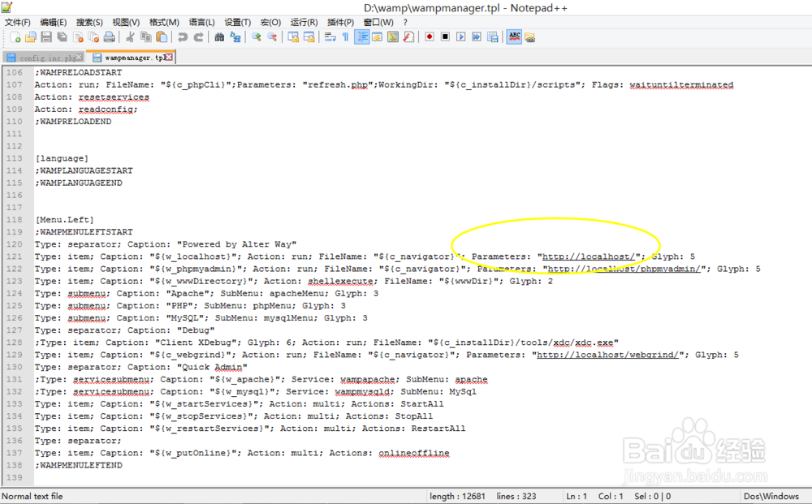Click the Save All icon
This screenshot has width=812, height=504.
click(x=63, y=37)
